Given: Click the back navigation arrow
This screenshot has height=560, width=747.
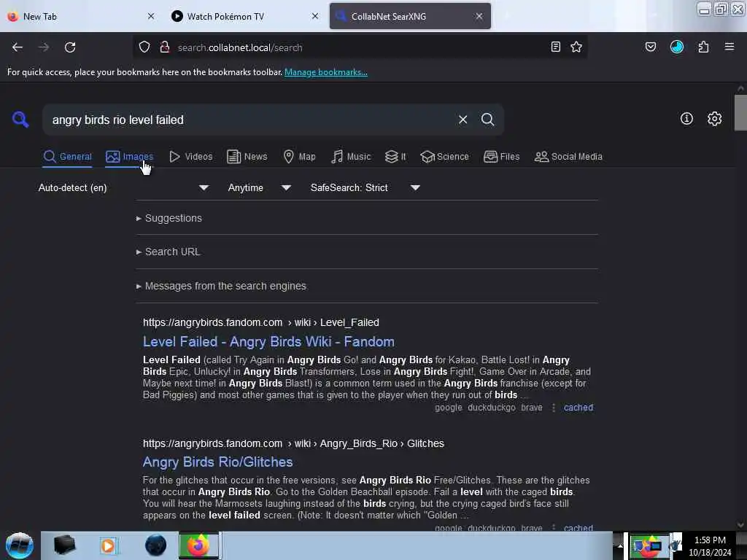Looking at the screenshot, I should pos(18,47).
